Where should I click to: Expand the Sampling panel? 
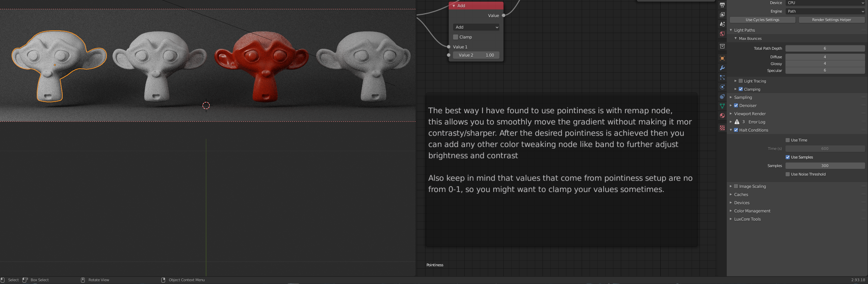743,98
